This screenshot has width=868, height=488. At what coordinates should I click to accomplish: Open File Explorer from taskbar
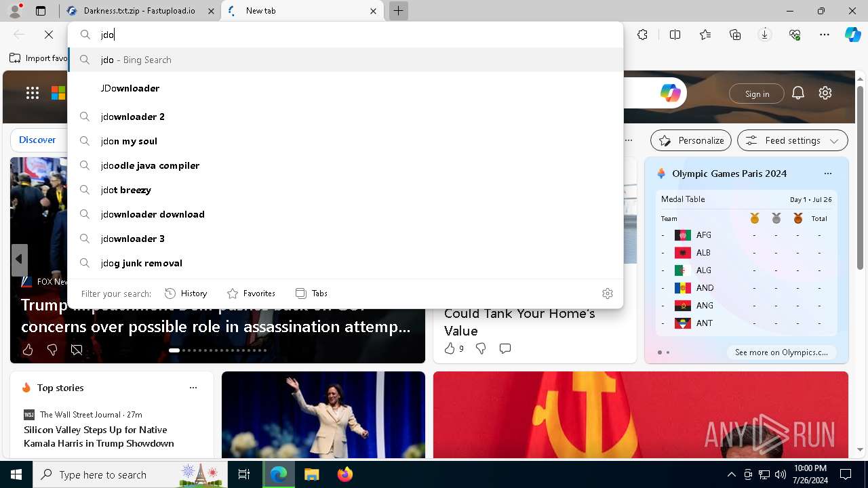[x=311, y=474]
